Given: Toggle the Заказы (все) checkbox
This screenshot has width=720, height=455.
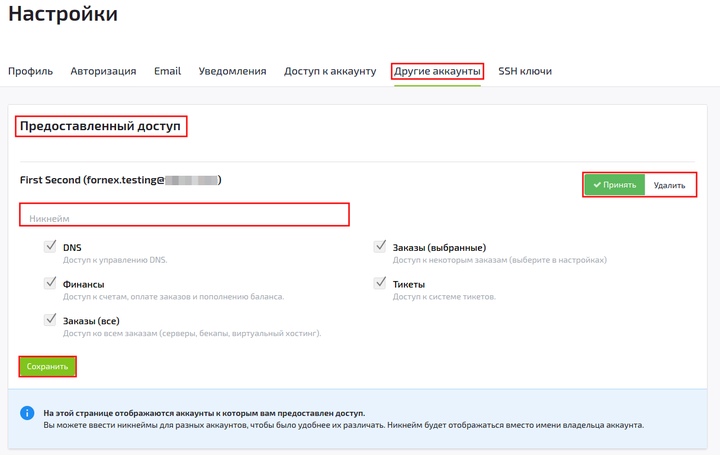Looking at the screenshot, I should (x=50, y=320).
